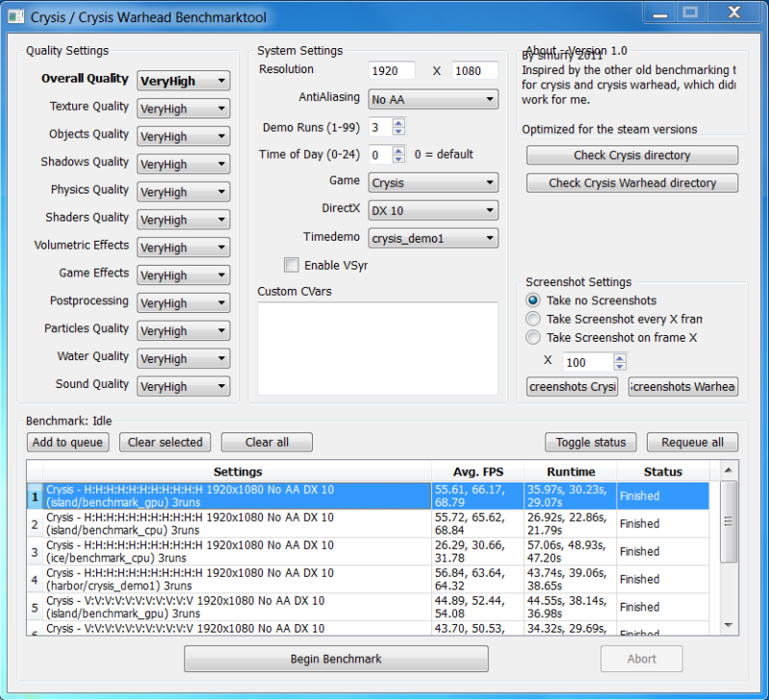The image size is (769, 700).
Task: Select Take no Screenshots radio button
Action: click(533, 300)
